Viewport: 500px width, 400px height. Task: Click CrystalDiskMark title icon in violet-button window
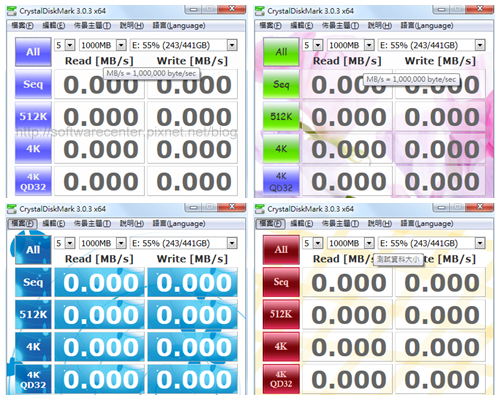[12, 11]
